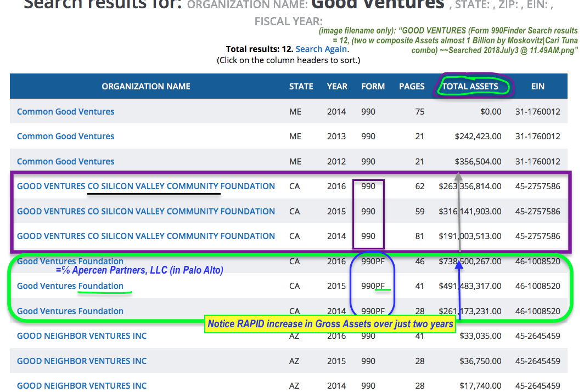The image size is (584, 392).
Task: Sort results by Year column header
Action: 337,86
